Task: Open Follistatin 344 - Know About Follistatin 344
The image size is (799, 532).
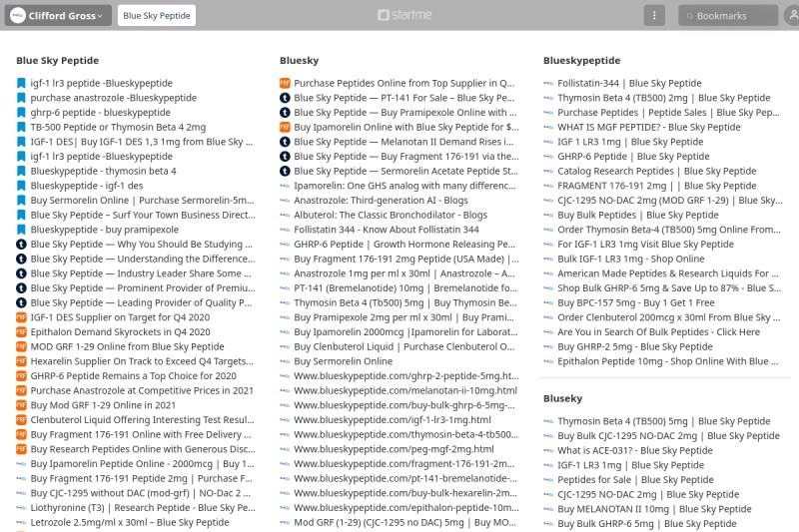Action: [387, 230]
